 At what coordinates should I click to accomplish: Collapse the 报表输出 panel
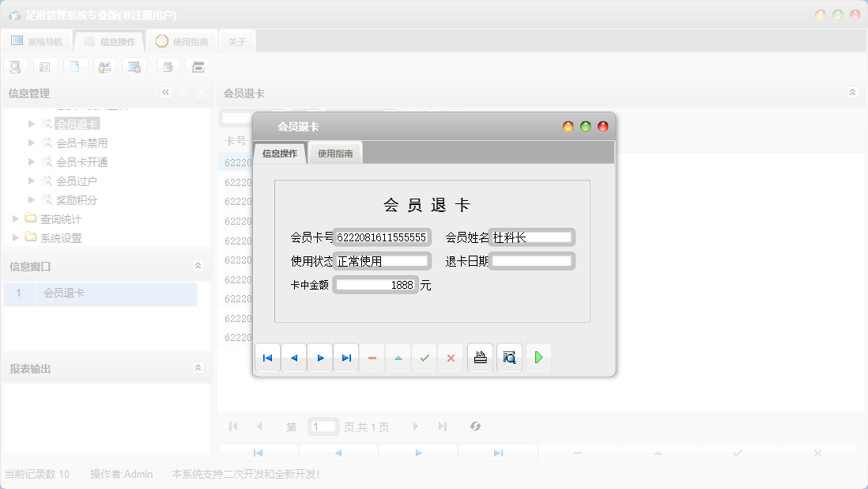[198, 367]
